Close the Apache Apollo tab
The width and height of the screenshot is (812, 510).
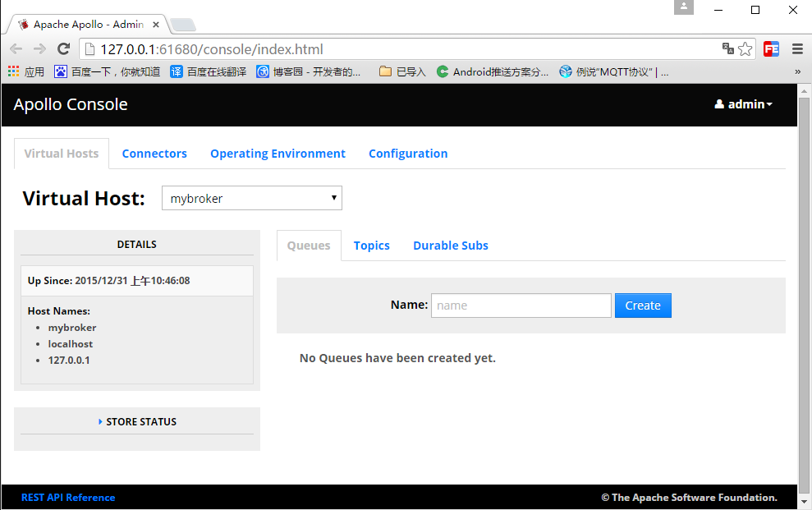(156, 25)
